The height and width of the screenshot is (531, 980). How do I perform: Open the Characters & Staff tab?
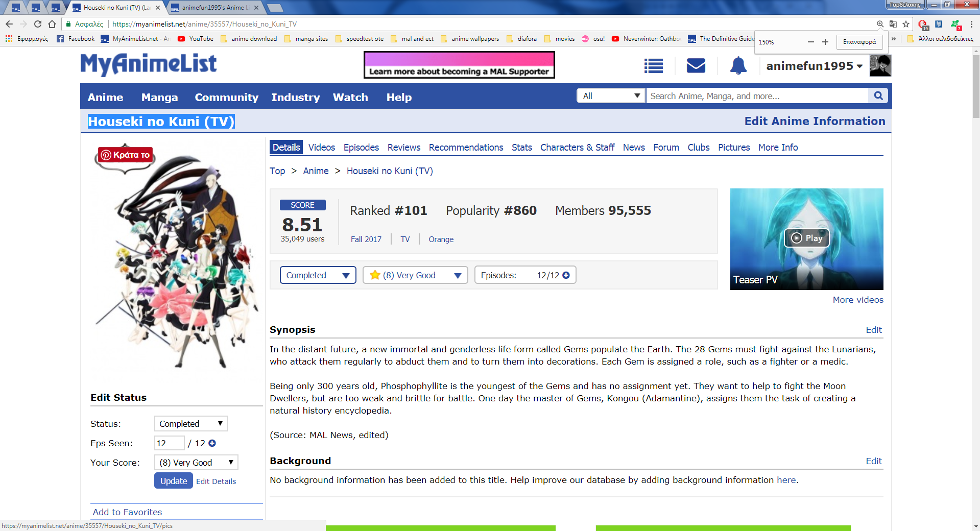[577, 148]
